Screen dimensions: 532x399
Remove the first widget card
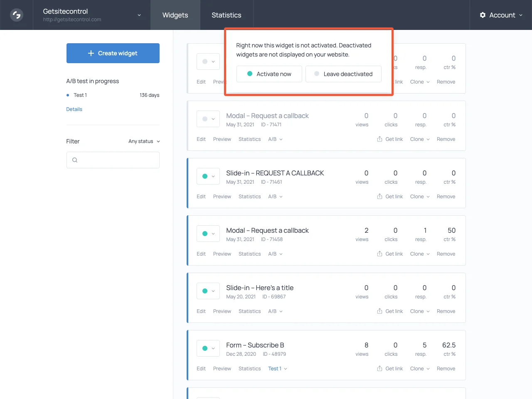pos(446,82)
